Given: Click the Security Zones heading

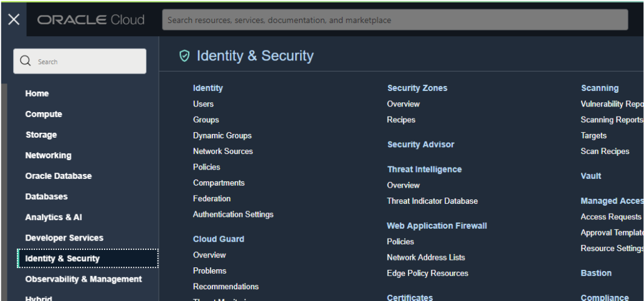Looking at the screenshot, I should click(x=417, y=88).
